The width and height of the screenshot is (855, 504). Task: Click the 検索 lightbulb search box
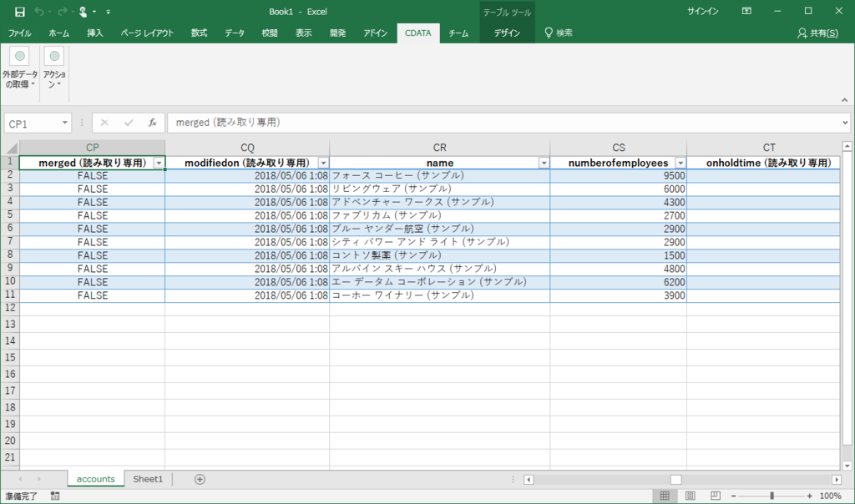(x=559, y=33)
